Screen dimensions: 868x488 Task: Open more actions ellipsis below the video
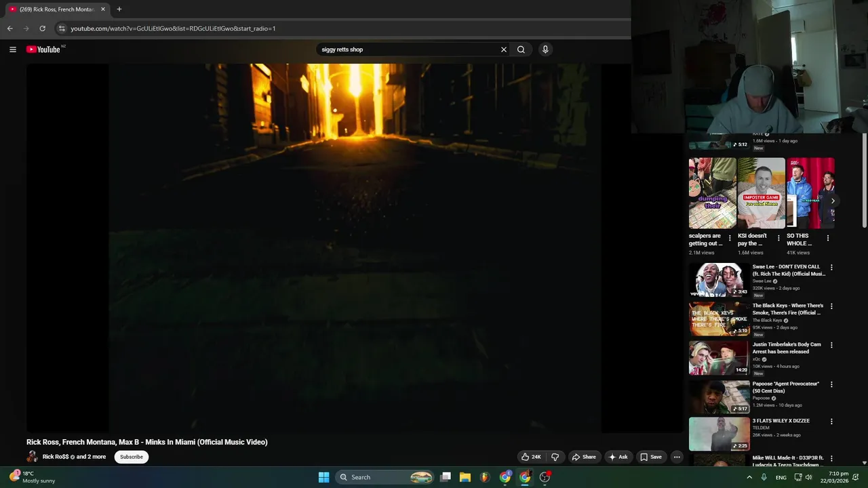point(677,457)
